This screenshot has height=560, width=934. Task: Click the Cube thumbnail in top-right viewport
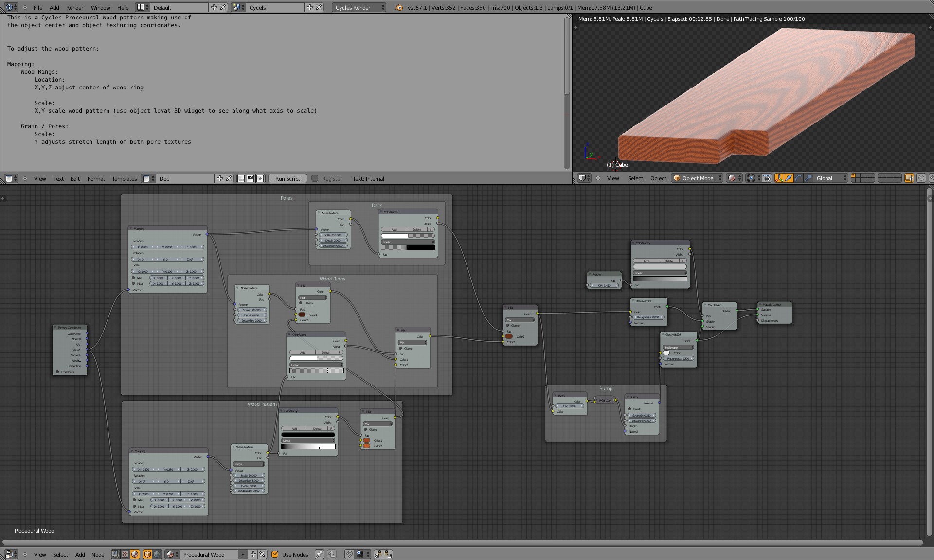click(614, 165)
